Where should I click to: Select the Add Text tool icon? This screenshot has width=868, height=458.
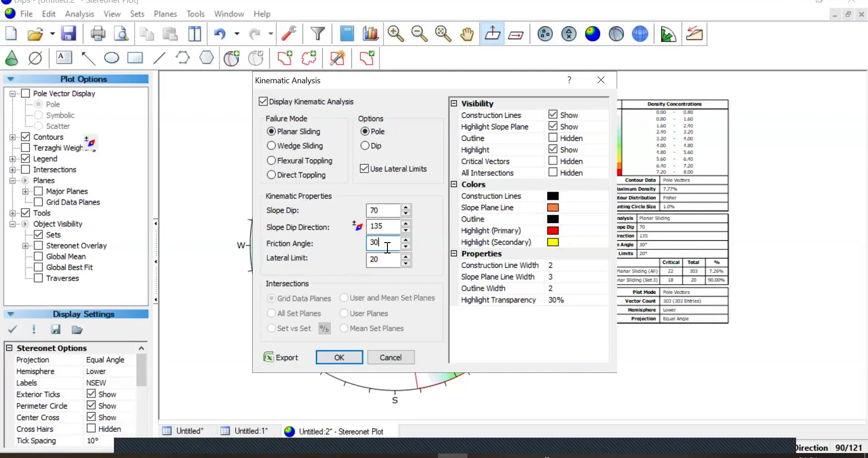pyautogui.click(x=64, y=57)
